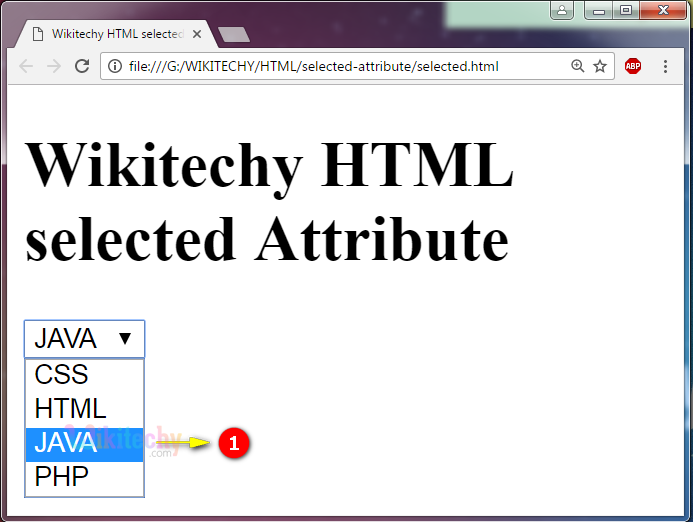Focus the address bar showing the file URL
The height and width of the screenshot is (522, 693).
(330, 67)
